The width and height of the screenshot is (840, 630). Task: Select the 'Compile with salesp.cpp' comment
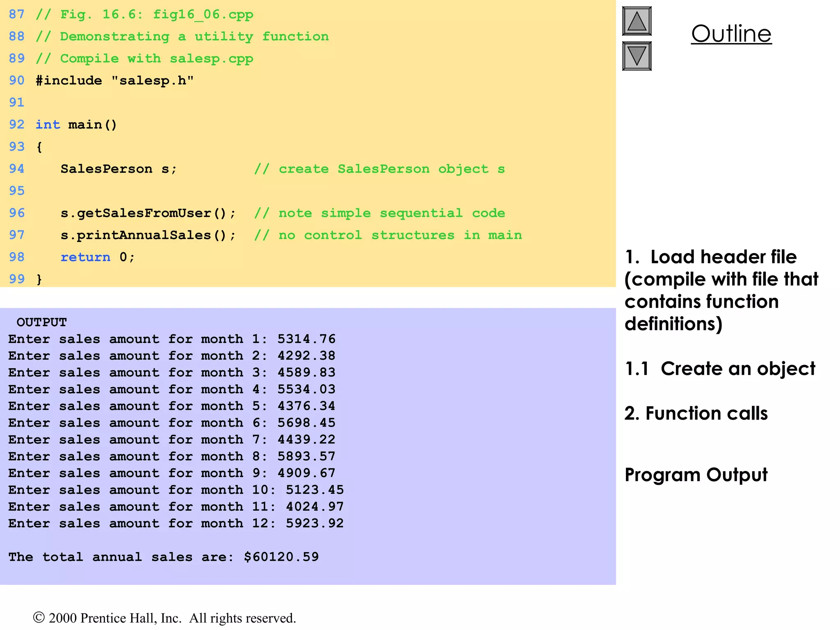(144, 59)
